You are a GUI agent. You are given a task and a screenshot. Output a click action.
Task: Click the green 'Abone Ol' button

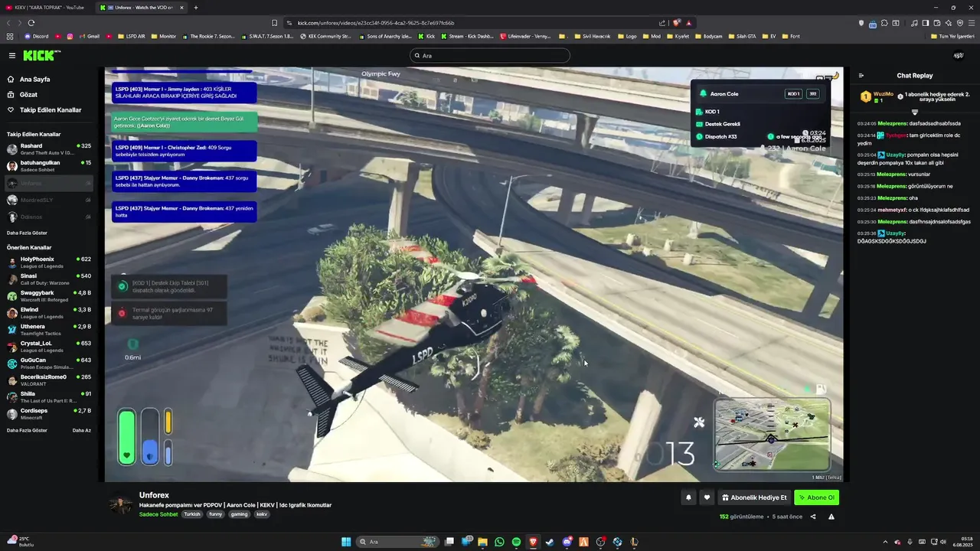pos(816,497)
